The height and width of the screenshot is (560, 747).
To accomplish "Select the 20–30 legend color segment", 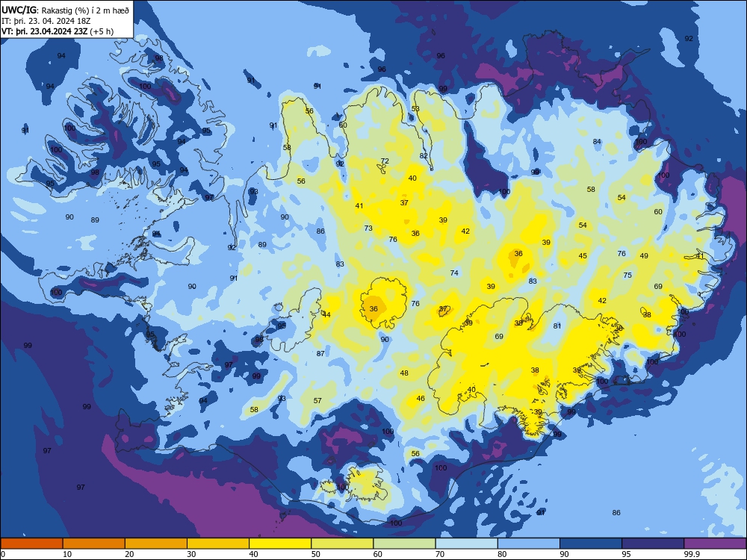I will coord(156,544).
